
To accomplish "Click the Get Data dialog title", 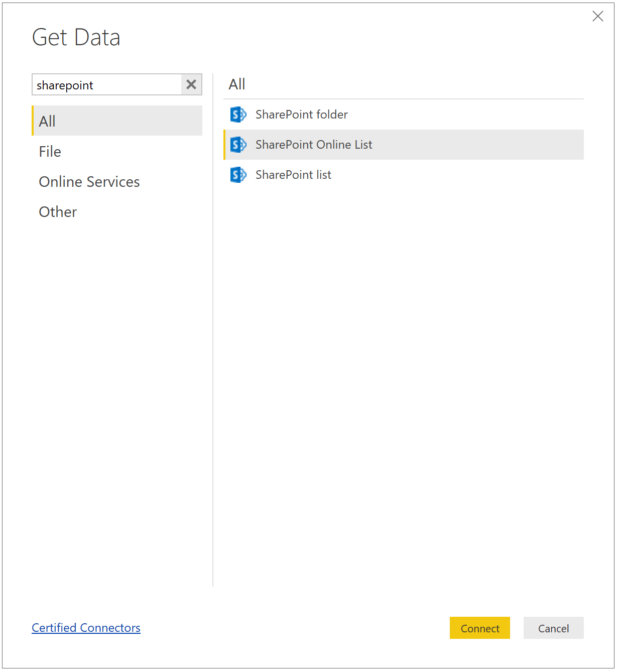I will 76,37.
